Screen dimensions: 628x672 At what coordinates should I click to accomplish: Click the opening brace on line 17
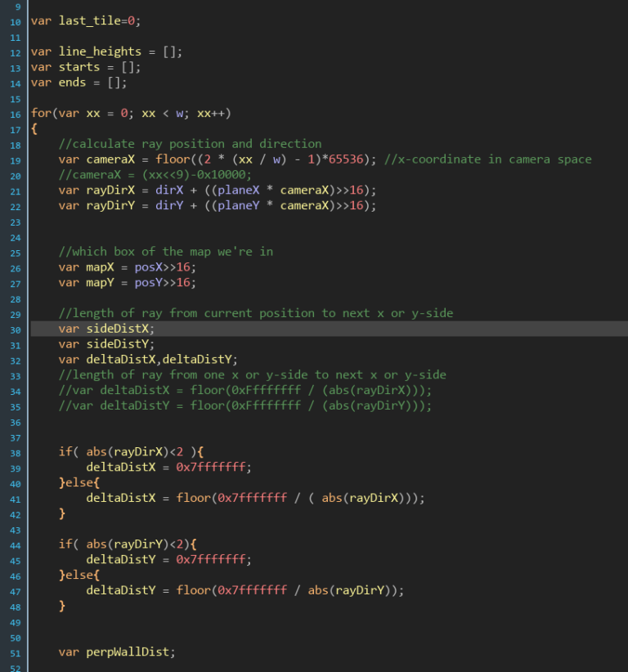pyautogui.click(x=34, y=129)
